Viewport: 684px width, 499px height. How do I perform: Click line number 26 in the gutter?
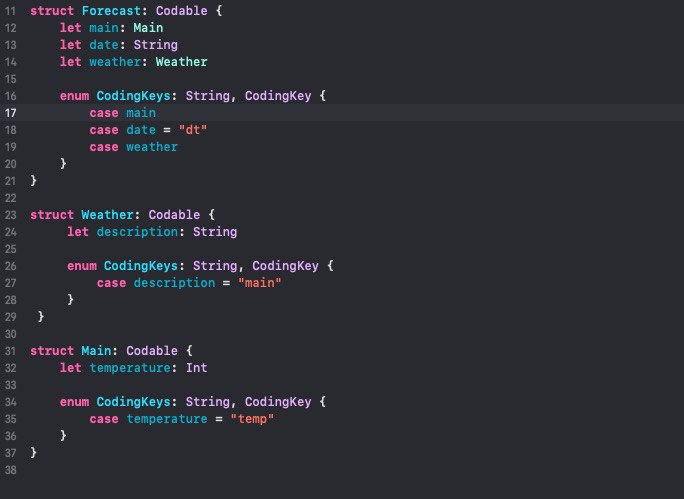click(10, 266)
